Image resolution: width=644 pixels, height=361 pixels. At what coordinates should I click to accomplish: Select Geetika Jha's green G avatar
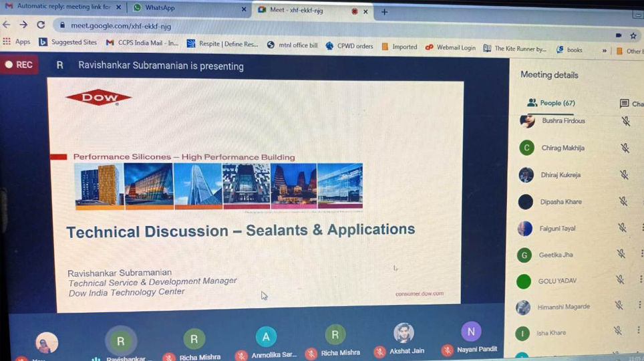524,255
